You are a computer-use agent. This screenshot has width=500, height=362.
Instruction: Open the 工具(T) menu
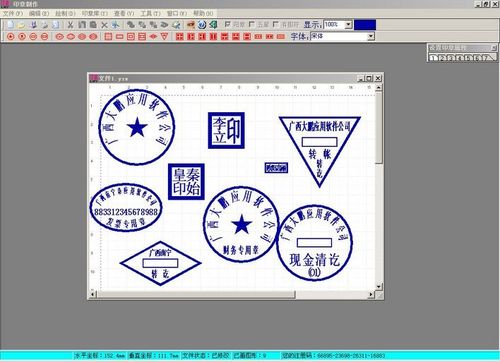tap(150, 14)
